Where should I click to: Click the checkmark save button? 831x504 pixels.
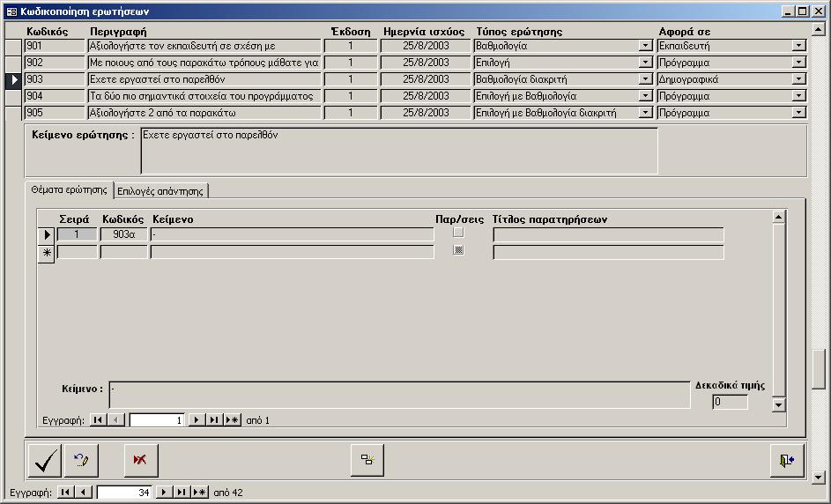click(45, 460)
